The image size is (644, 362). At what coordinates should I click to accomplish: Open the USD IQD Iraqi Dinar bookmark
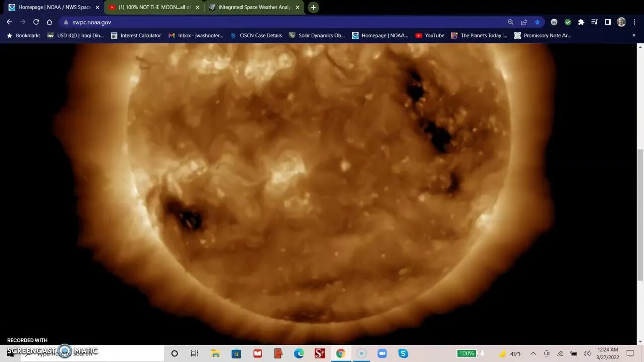(75, 36)
